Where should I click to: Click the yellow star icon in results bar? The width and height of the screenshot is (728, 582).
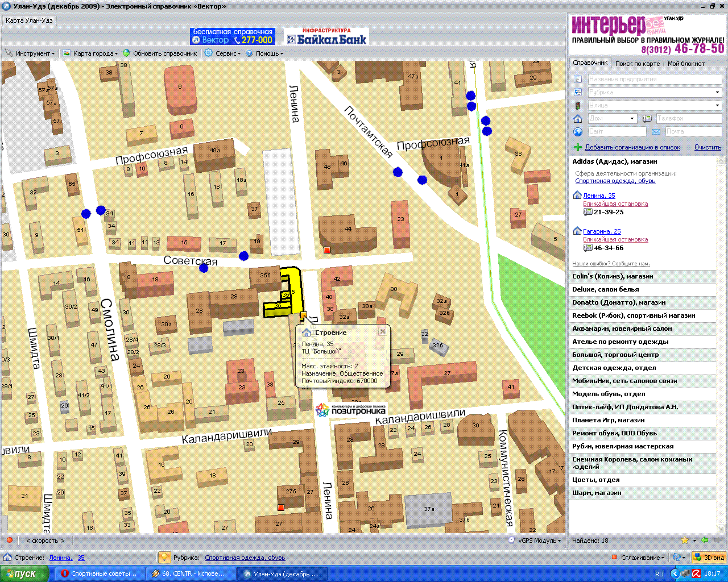click(685, 541)
